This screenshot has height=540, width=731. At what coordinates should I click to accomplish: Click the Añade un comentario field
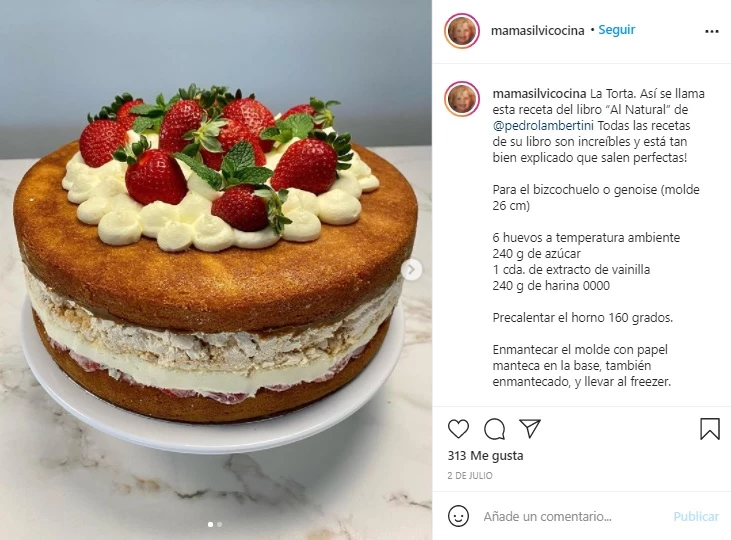coord(573,516)
